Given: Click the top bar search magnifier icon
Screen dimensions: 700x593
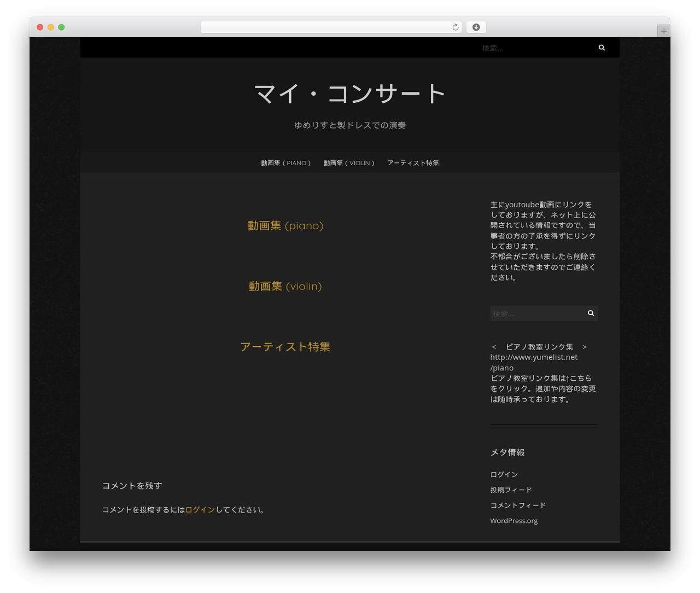Looking at the screenshot, I should tap(602, 48).
